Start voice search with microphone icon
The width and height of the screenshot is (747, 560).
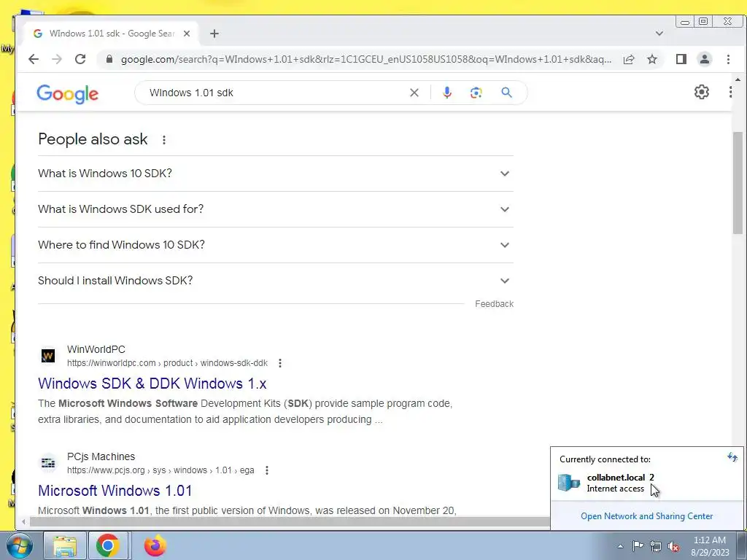447,93
